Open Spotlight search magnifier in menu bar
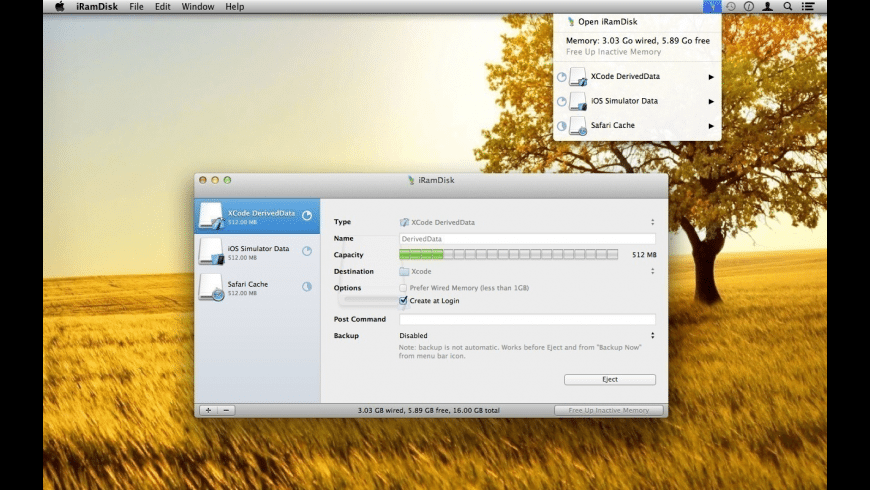The height and width of the screenshot is (490, 870). pyautogui.click(x=788, y=6)
